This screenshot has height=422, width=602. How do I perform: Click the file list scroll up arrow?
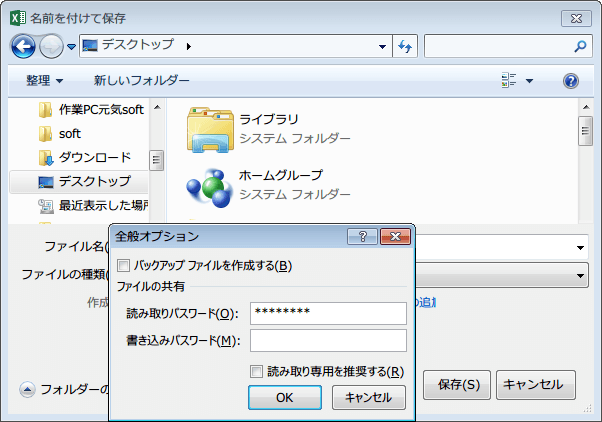tap(586, 107)
